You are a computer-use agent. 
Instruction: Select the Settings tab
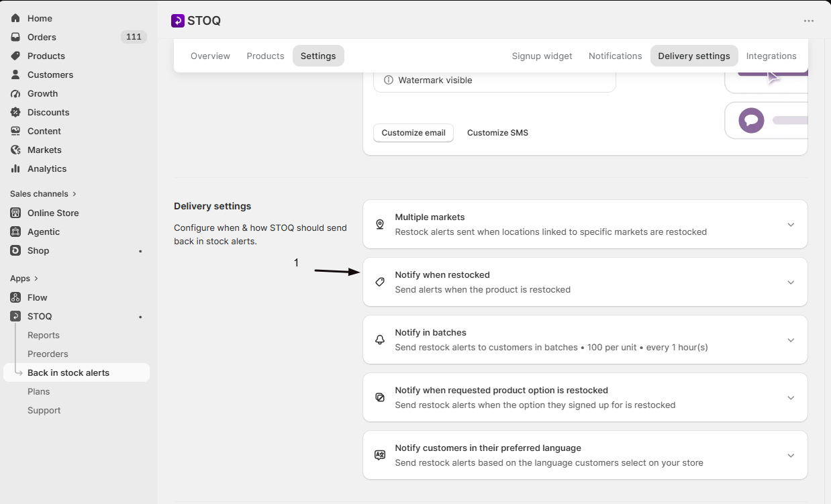(x=318, y=56)
